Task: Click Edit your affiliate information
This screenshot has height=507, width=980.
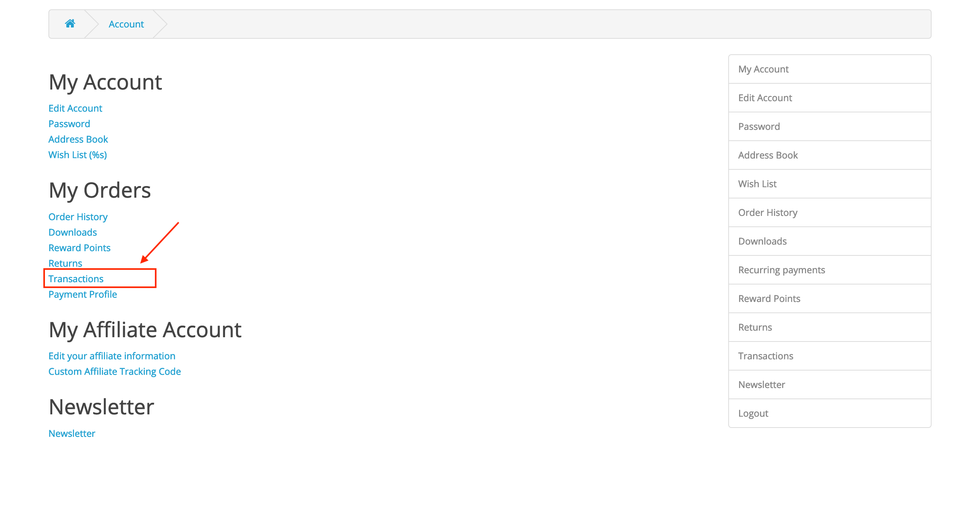Action: pos(112,356)
